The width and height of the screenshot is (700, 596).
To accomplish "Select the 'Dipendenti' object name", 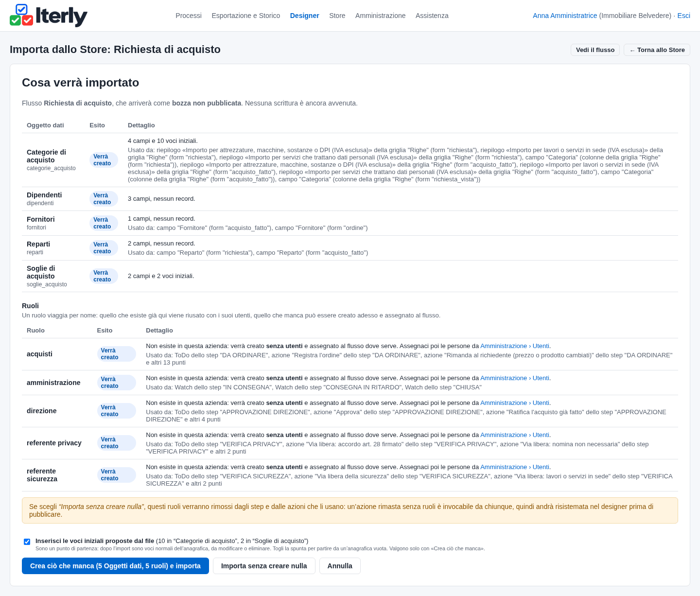I will (x=44, y=195).
